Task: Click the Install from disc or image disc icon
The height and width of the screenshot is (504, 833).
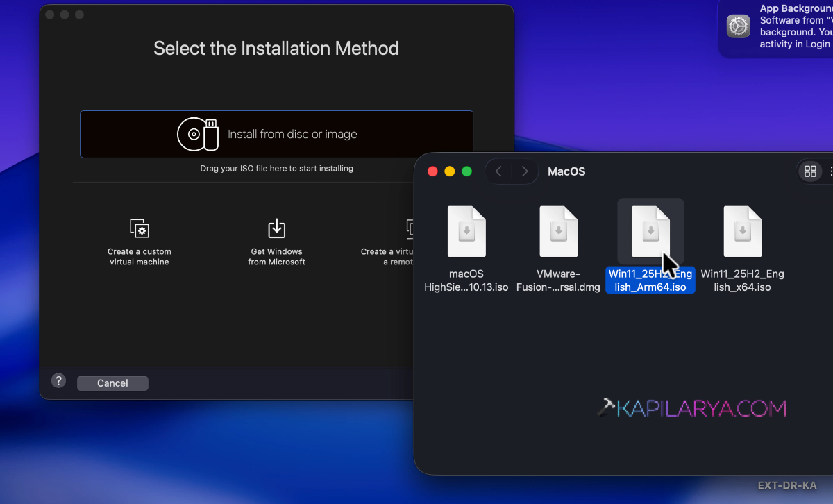Action: coord(197,134)
